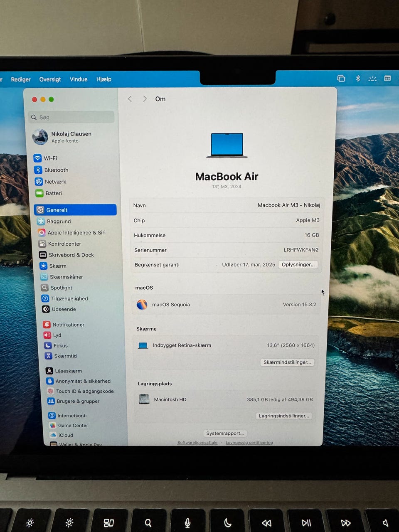Viewport: 399px width, 532px height.
Task: Click the screen mirroring menu bar icon
Action: tap(341, 78)
